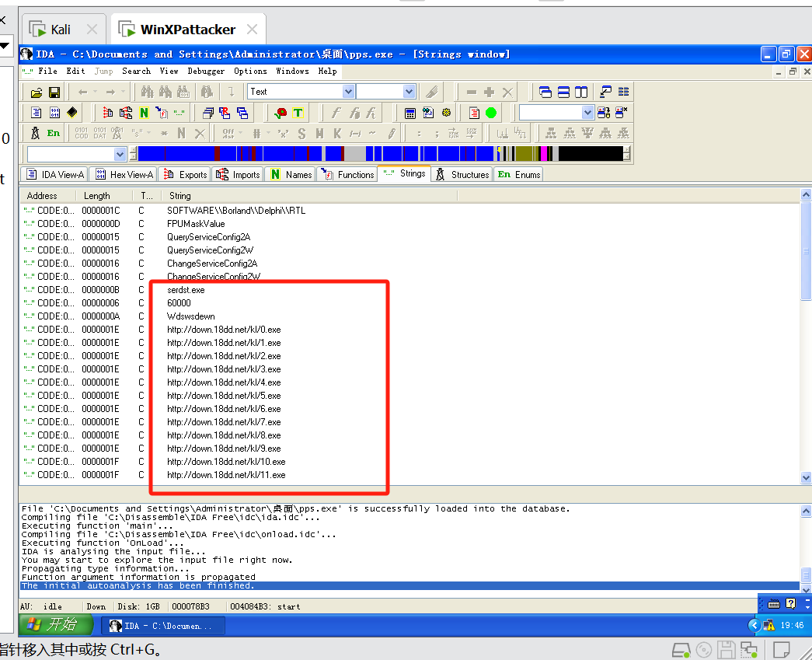Open the View menu
This screenshot has height=660, width=812.
(x=169, y=71)
